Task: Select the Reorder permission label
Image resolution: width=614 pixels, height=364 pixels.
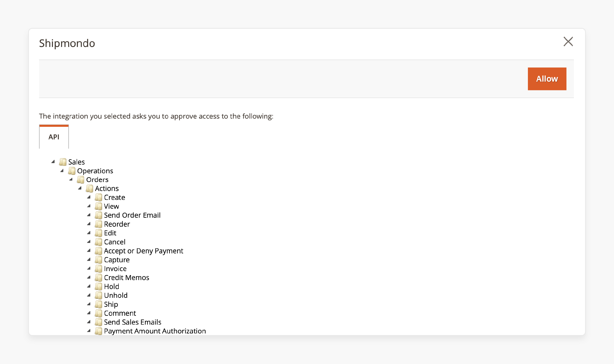Action: (117, 224)
